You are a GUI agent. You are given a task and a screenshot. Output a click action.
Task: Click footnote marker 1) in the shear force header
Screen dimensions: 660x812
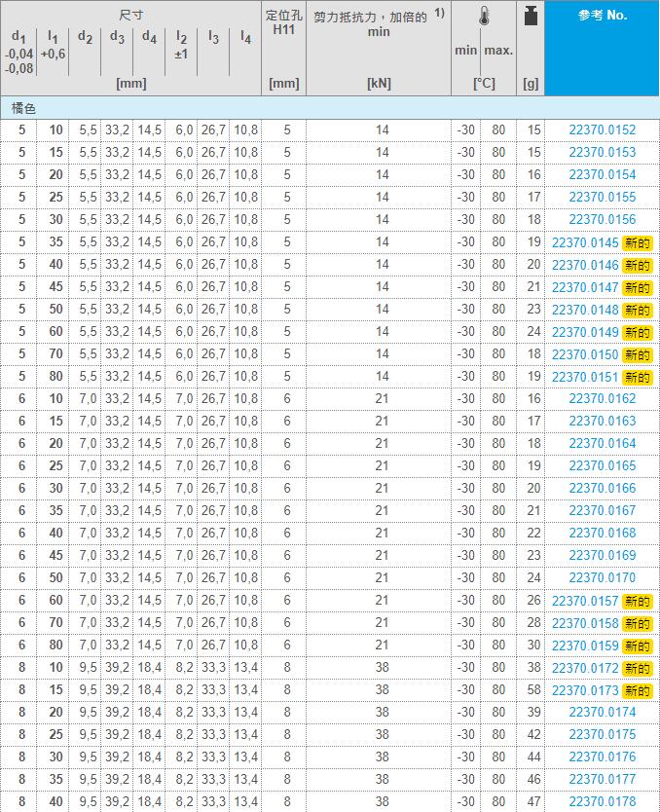pos(439,13)
